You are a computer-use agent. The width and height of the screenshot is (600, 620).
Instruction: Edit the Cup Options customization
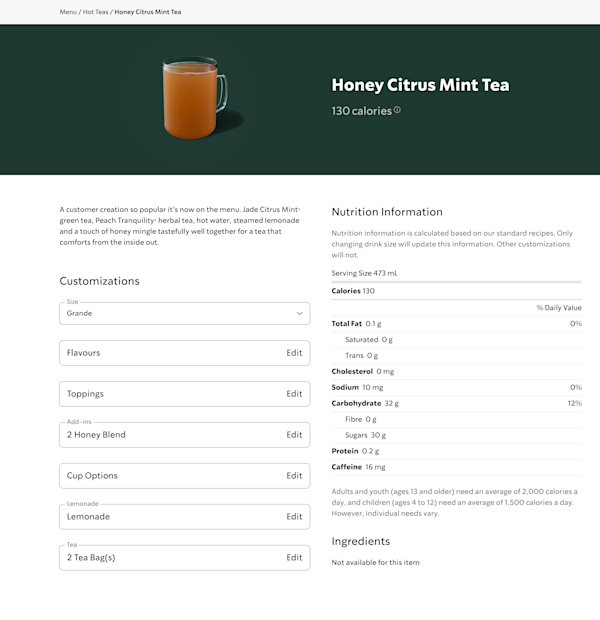(294, 476)
